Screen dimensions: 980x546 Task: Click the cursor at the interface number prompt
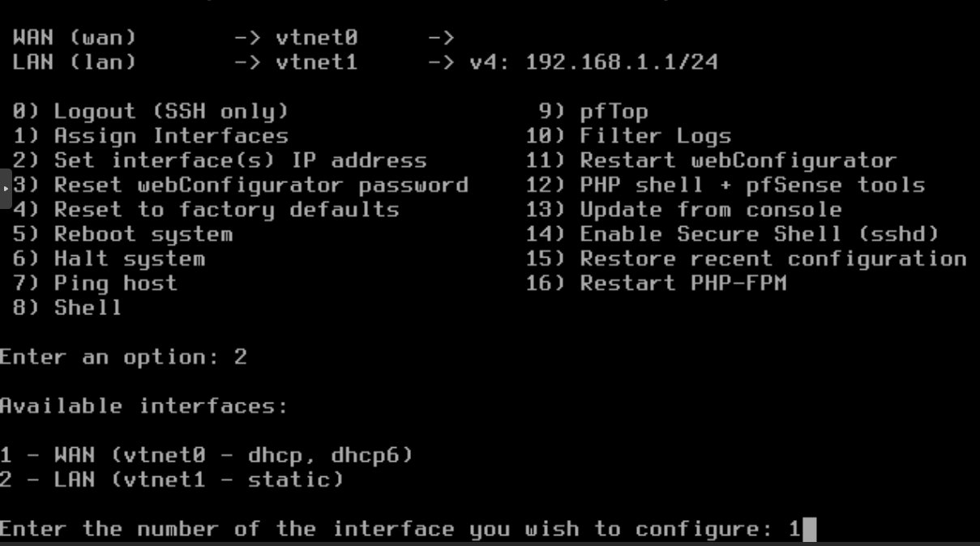(x=808, y=530)
